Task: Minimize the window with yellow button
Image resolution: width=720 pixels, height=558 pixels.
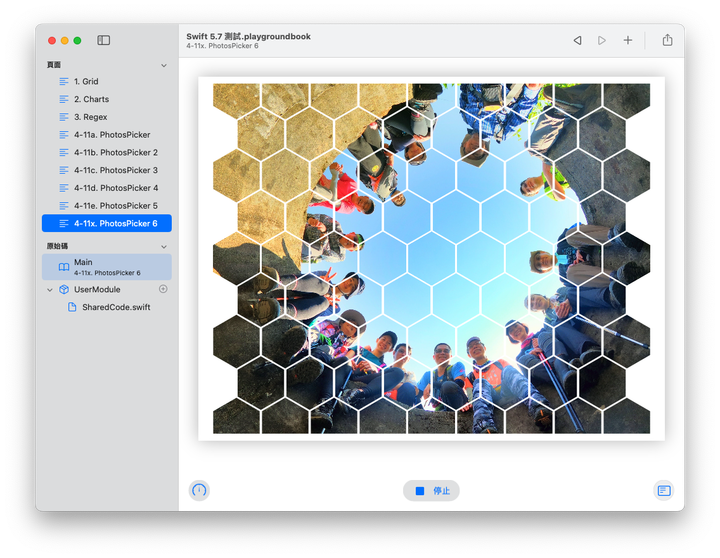Action: (x=65, y=40)
